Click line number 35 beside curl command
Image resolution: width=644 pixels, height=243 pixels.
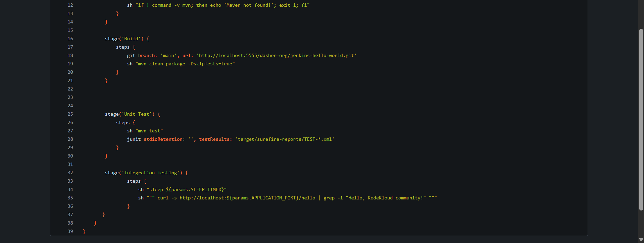pyautogui.click(x=70, y=198)
